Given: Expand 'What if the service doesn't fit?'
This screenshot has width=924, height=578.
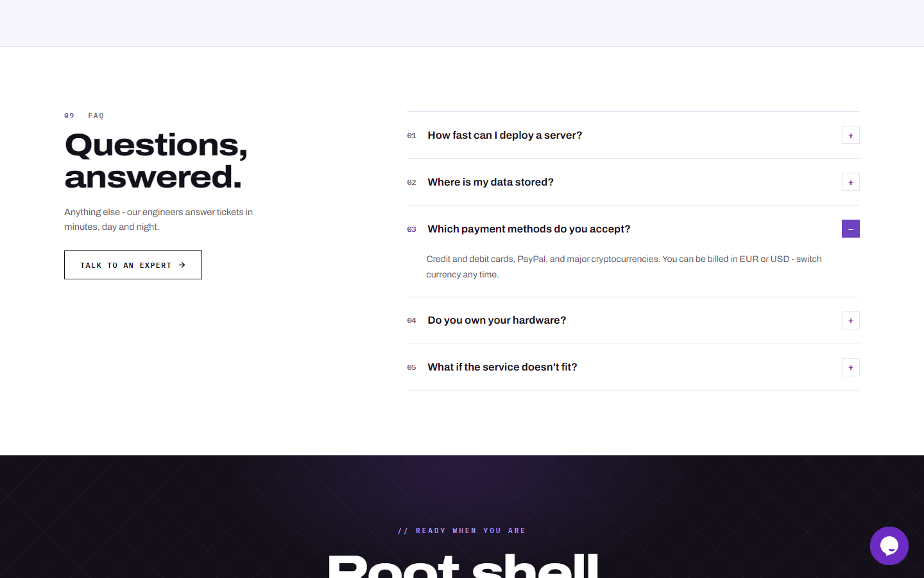Looking at the screenshot, I should click(x=633, y=367).
